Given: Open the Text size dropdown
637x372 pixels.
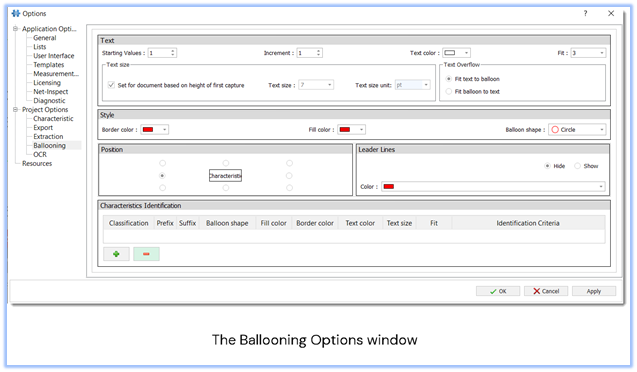Looking at the screenshot, I should (316, 85).
